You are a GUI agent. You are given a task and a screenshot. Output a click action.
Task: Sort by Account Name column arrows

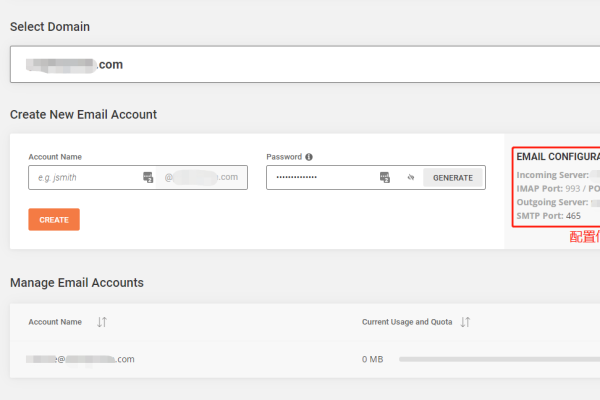pos(102,322)
